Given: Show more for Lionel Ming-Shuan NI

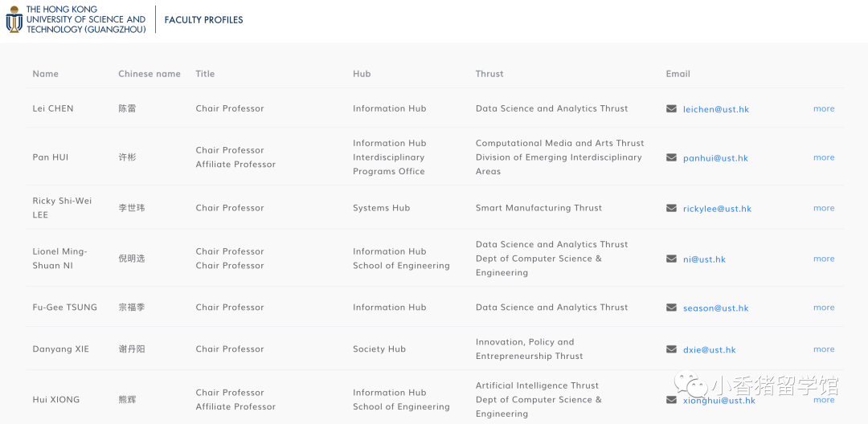Looking at the screenshot, I should [824, 259].
